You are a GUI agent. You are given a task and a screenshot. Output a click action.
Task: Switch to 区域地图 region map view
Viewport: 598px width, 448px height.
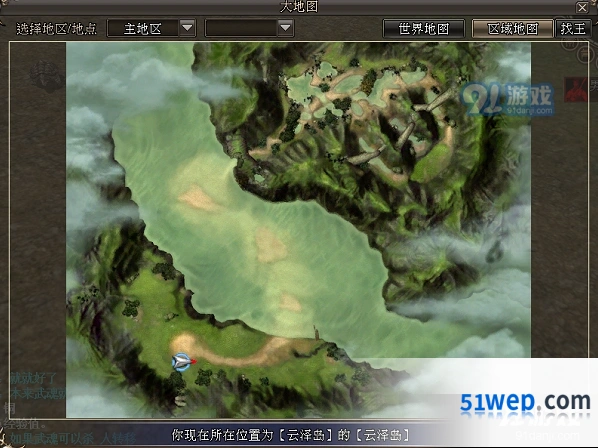(513, 29)
